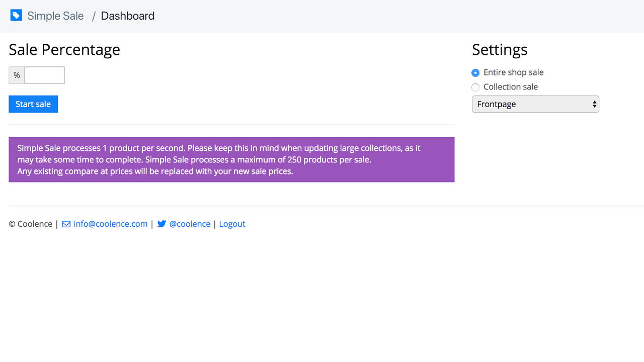
Task: Click the 'Entire shop sale' text label
Action: point(513,72)
